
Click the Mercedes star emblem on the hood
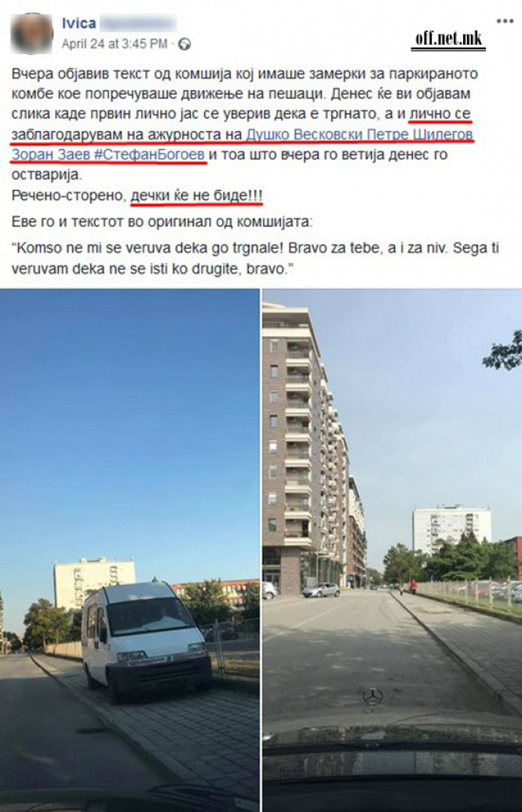click(372, 697)
